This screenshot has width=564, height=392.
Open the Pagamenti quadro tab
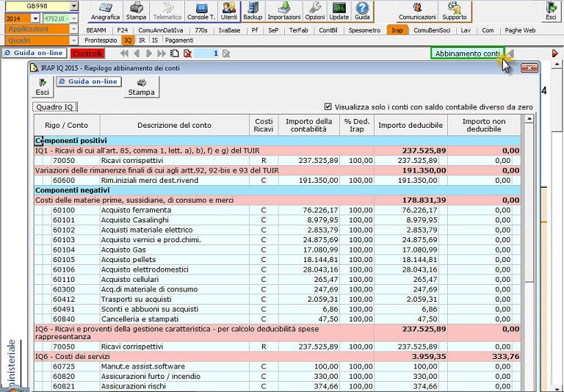pos(179,40)
